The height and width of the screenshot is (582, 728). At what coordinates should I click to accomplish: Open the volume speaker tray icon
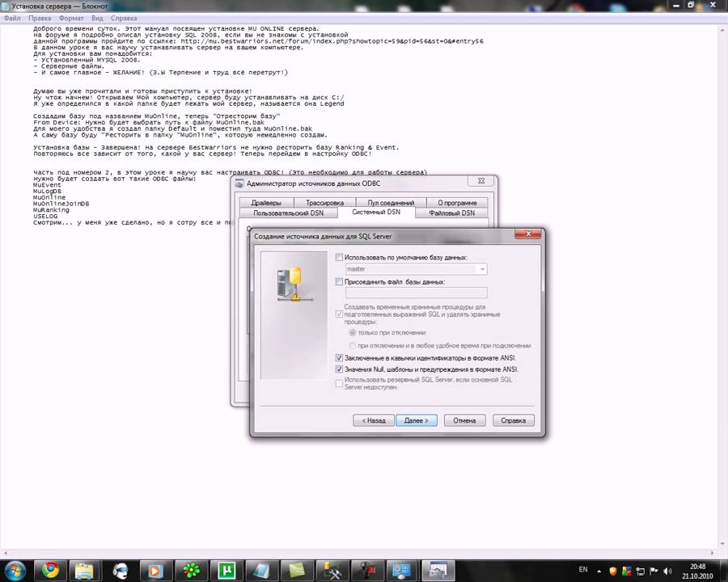pos(667,571)
